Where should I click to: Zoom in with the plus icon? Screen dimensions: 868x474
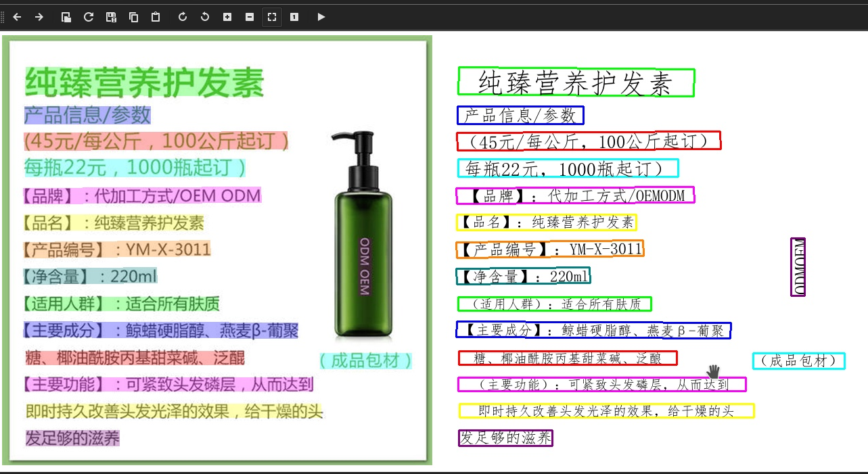tap(227, 17)
